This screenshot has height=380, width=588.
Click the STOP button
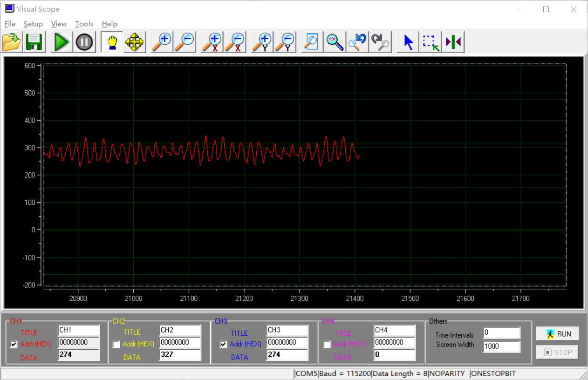pos(557,353)
